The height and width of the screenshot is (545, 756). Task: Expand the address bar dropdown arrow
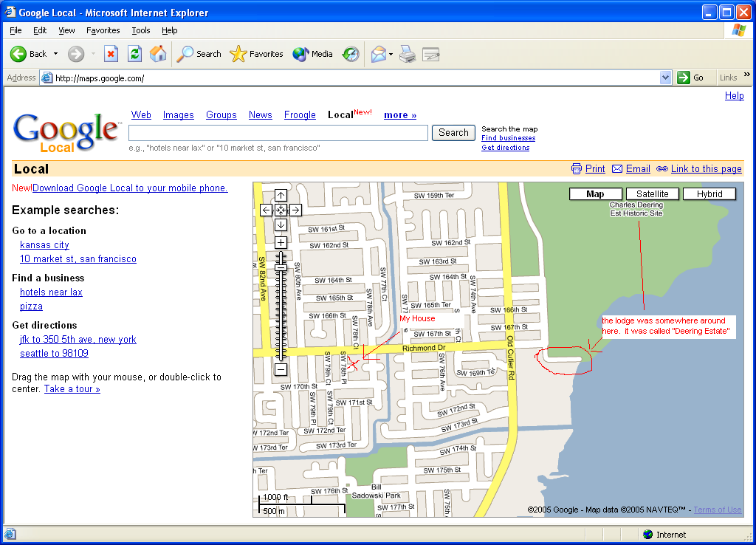tap(665, 78)
